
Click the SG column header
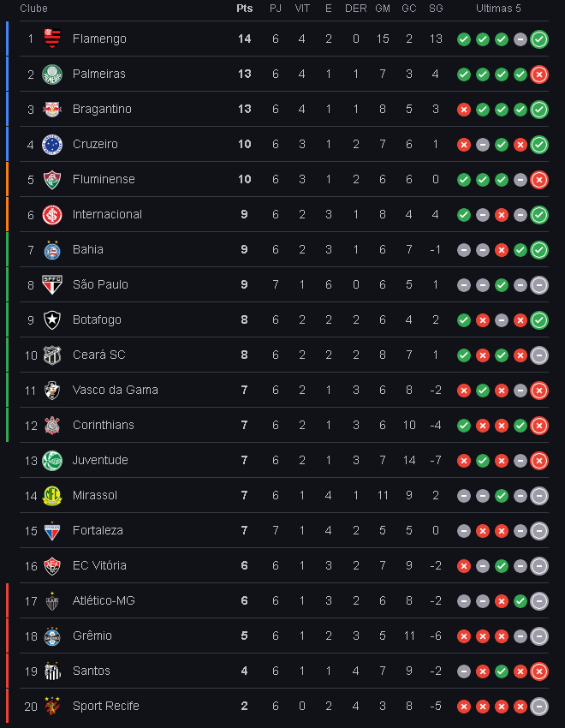[x=436, y=9]
